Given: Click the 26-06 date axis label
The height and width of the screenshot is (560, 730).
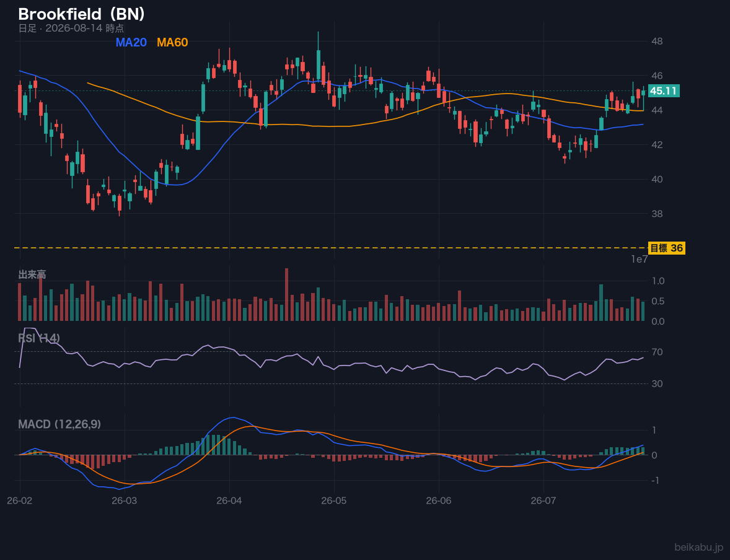Looking at the screenshot, I should pos(439,501).
